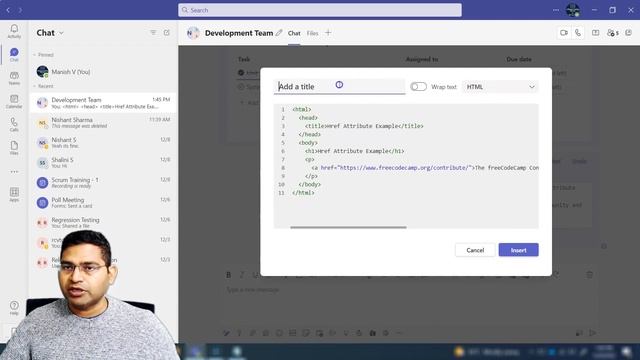Viewport: 640px width, 360px height.
Task: Collapse the Pinned chats section
Action: (43, 55)
